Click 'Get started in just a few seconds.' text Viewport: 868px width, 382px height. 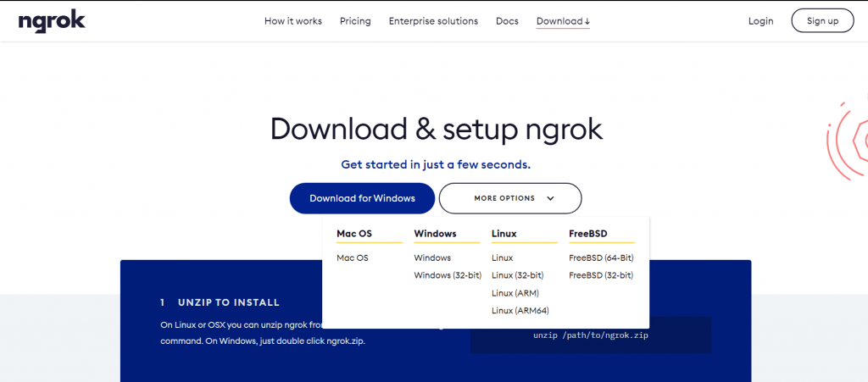[x=436, y=164]
